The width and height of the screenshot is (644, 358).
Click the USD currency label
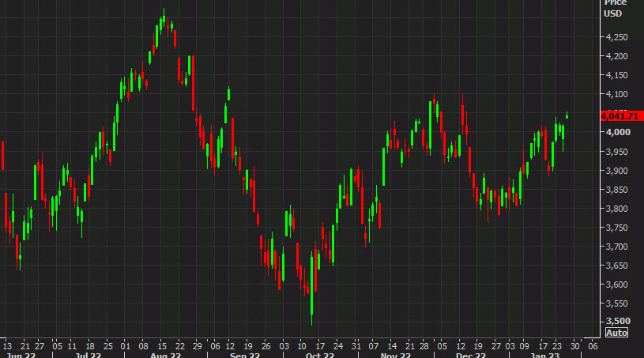click(612, 14)
